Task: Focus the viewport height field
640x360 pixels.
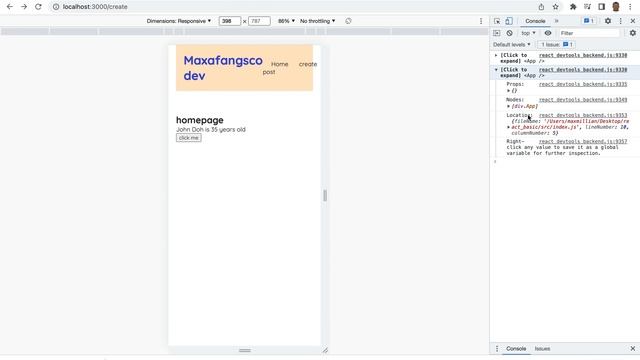Action: point(259,21)
